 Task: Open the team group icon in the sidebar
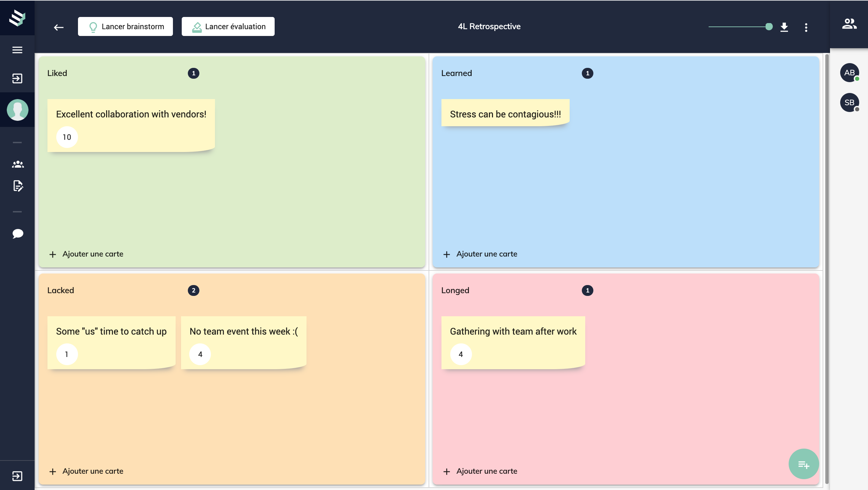[18, 165]
